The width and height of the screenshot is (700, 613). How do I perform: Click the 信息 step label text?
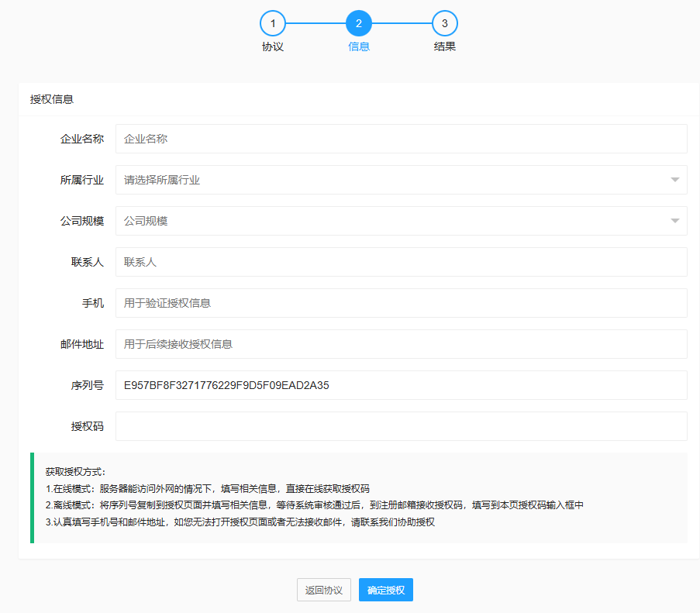point(359,46)
